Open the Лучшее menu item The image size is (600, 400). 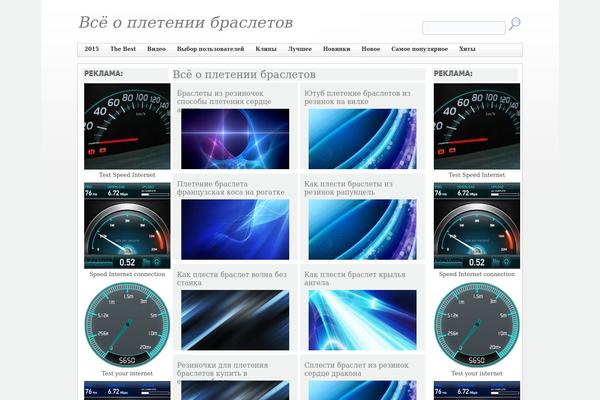(x=300, y=49)
